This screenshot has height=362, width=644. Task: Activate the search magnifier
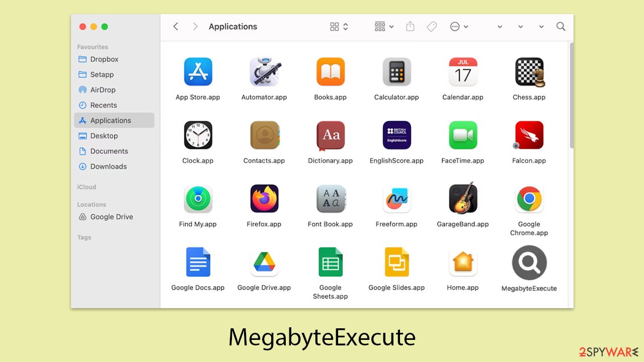click(x=560, y=26)
